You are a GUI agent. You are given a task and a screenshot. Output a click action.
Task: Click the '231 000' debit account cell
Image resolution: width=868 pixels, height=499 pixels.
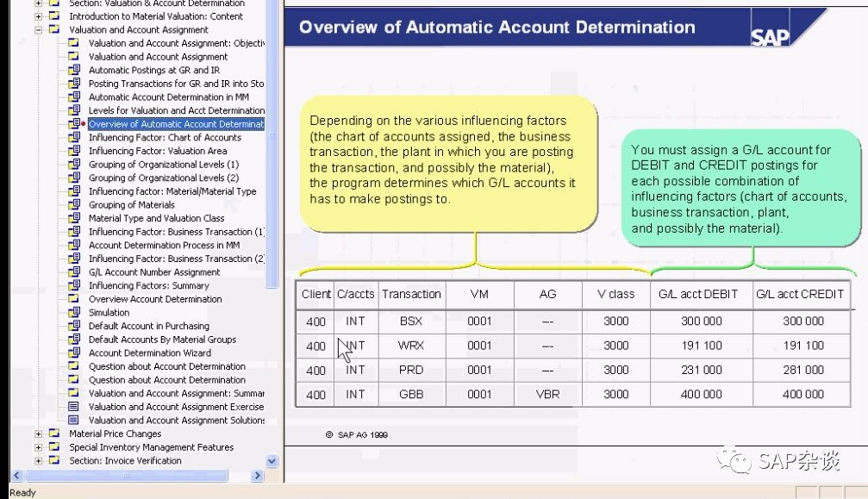(x=702, y=370)
